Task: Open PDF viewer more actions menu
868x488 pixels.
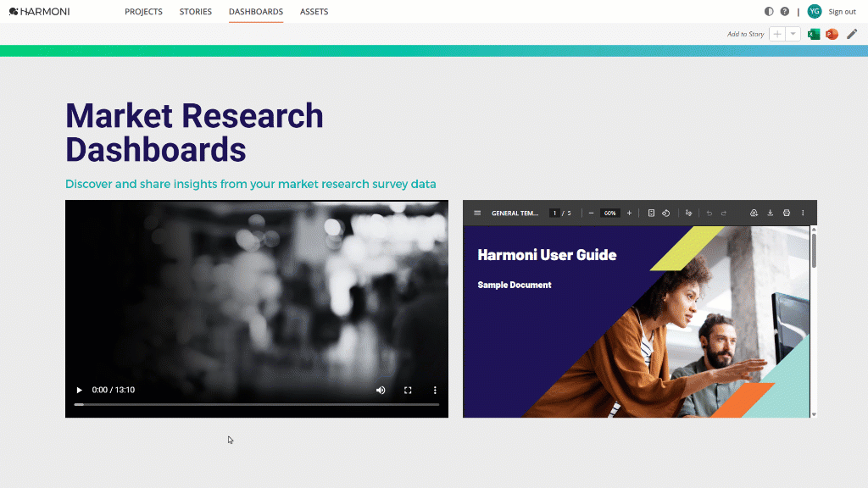Action: [x=803, y=213]
